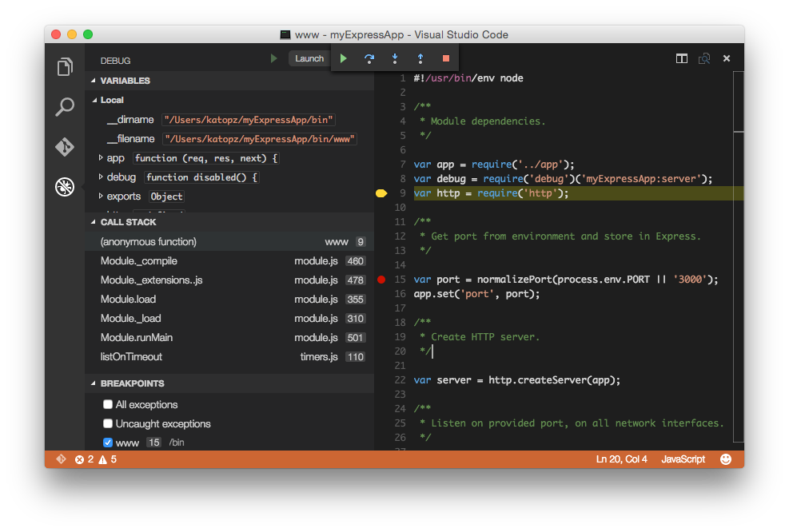Open warnings count showing 5
Viewport: 789px width, 532px height.
(x=108, y=459)
